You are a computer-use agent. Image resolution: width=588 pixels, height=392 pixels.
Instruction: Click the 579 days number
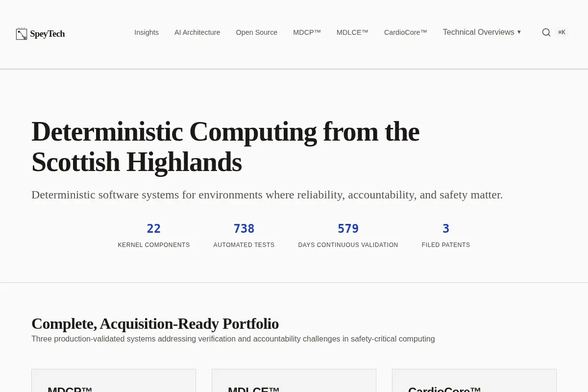[x=348, y=229]
